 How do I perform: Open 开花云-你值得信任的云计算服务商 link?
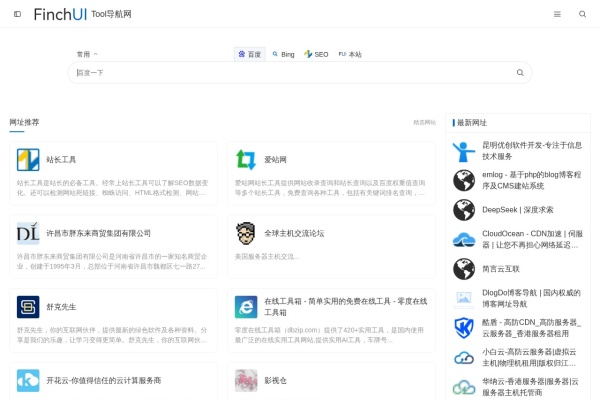[x=104, y=380]
